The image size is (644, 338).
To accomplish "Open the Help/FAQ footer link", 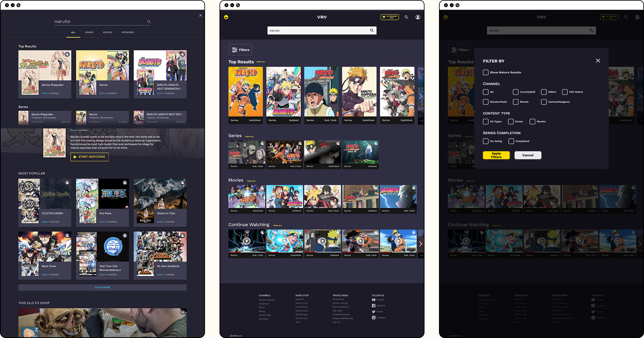I will (x=300, y=299).
